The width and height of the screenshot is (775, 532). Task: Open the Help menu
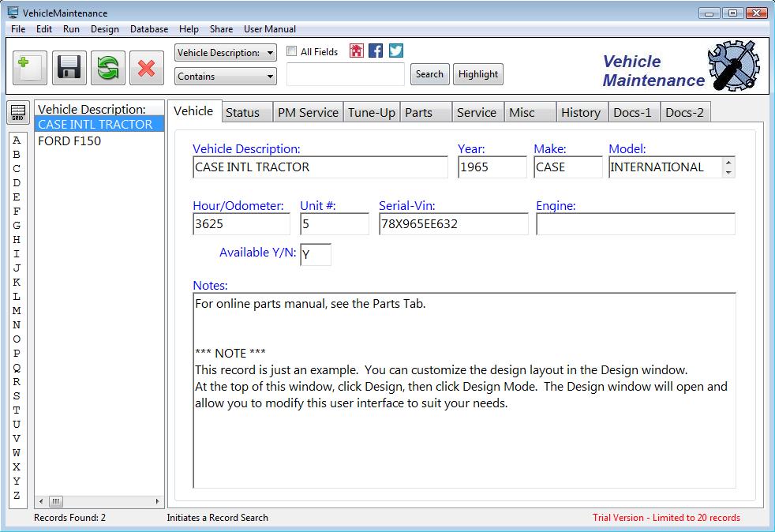point(189,29)
